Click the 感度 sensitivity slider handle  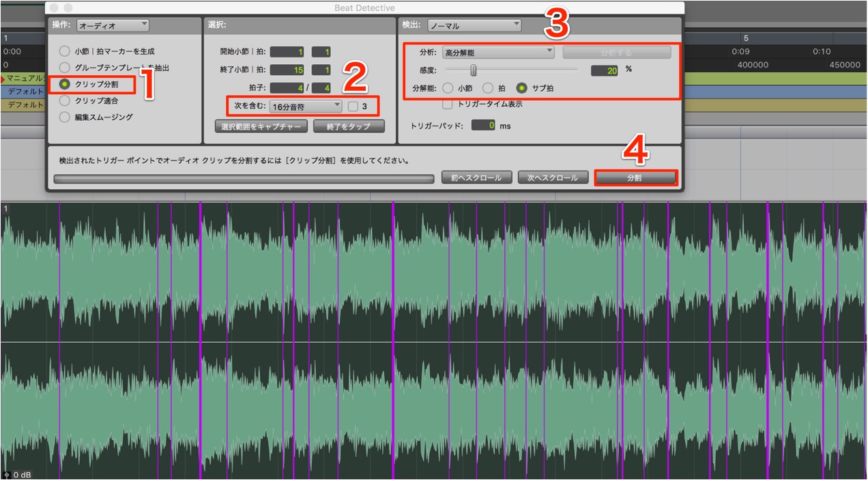click(x=473, y=70)
